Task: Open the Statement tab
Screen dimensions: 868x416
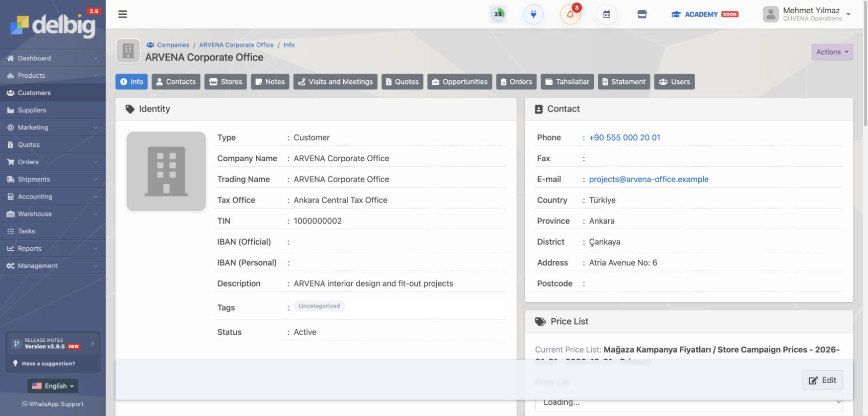Action: point(624,82)
